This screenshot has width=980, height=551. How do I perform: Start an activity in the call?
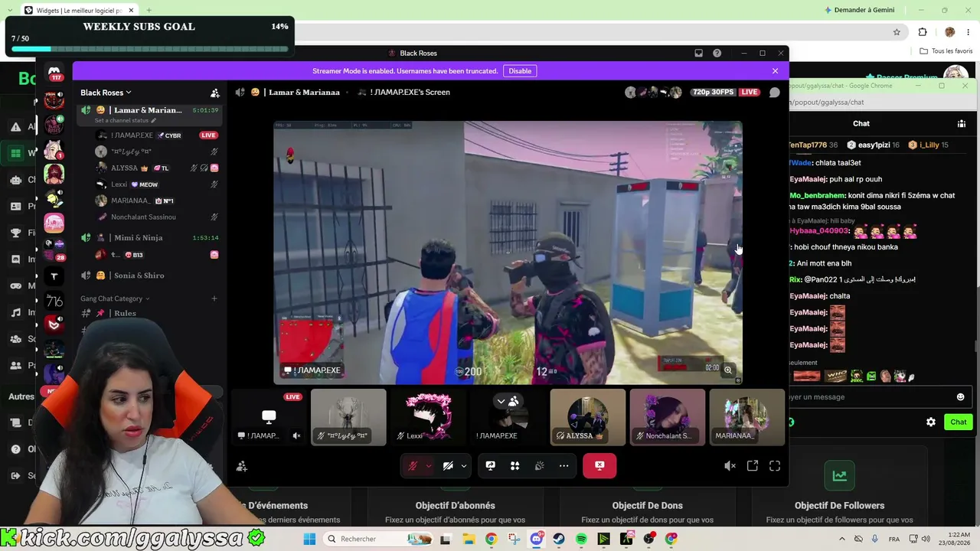tap(515, 465)
